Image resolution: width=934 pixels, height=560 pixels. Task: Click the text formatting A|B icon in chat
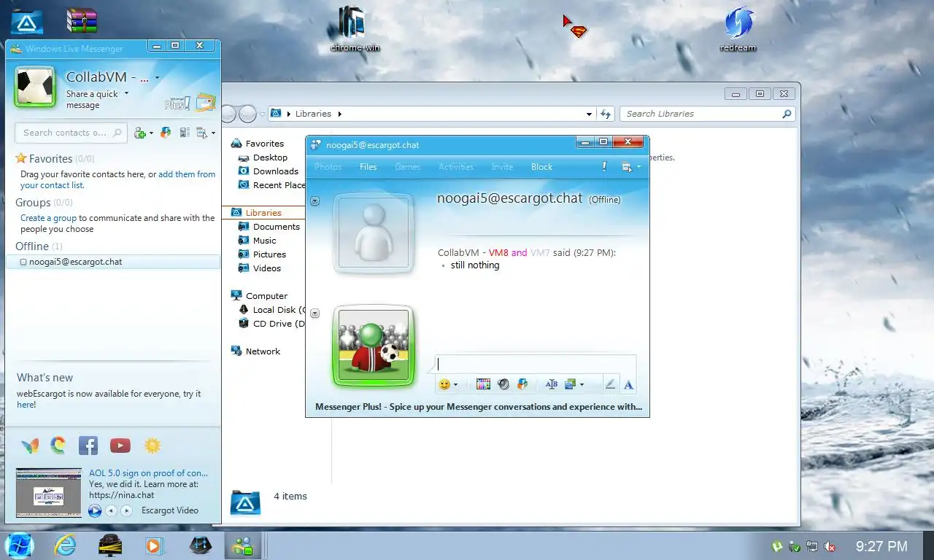551,384
